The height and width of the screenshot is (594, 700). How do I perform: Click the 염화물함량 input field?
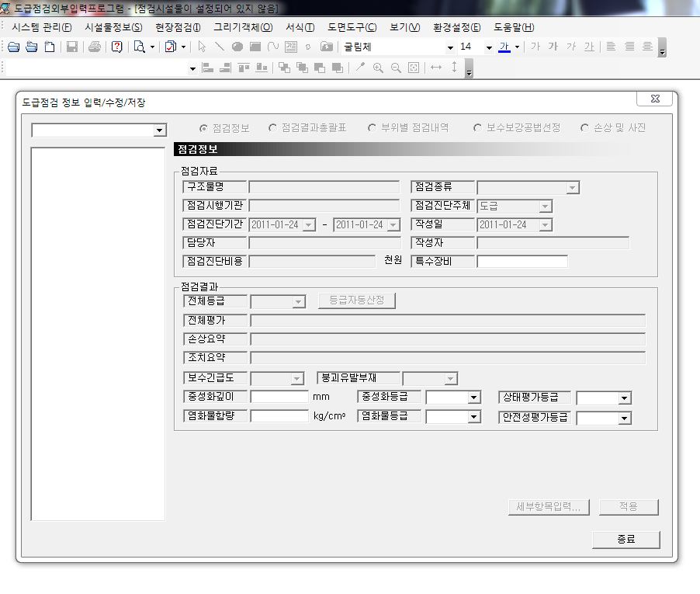(x=279, y=416)
